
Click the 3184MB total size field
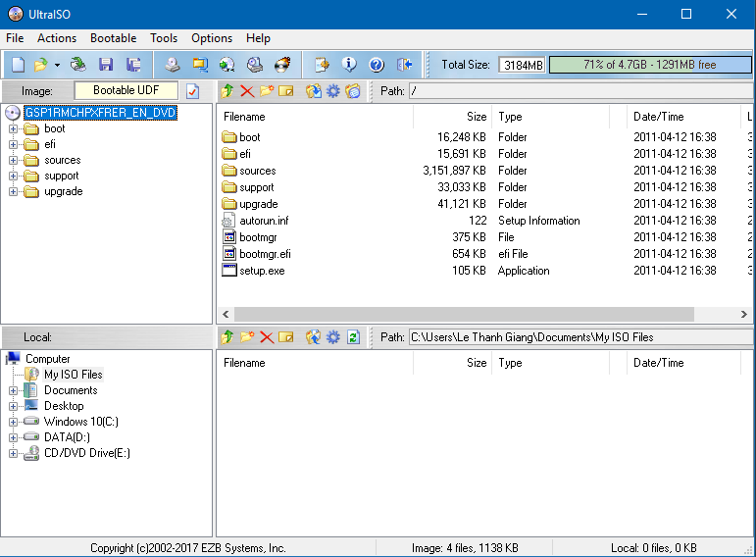point(523,65)
